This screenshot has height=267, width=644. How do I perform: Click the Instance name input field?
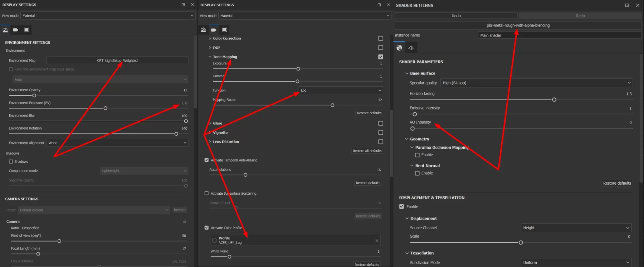point(559,35)
